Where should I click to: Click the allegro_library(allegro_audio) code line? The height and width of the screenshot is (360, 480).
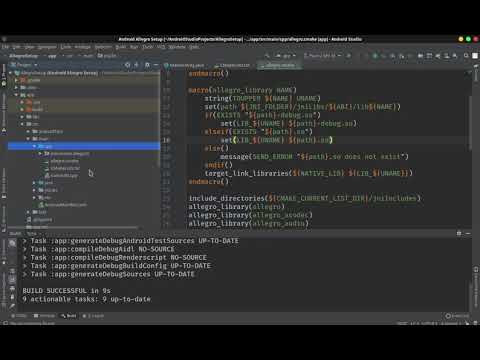coord(249,223)
